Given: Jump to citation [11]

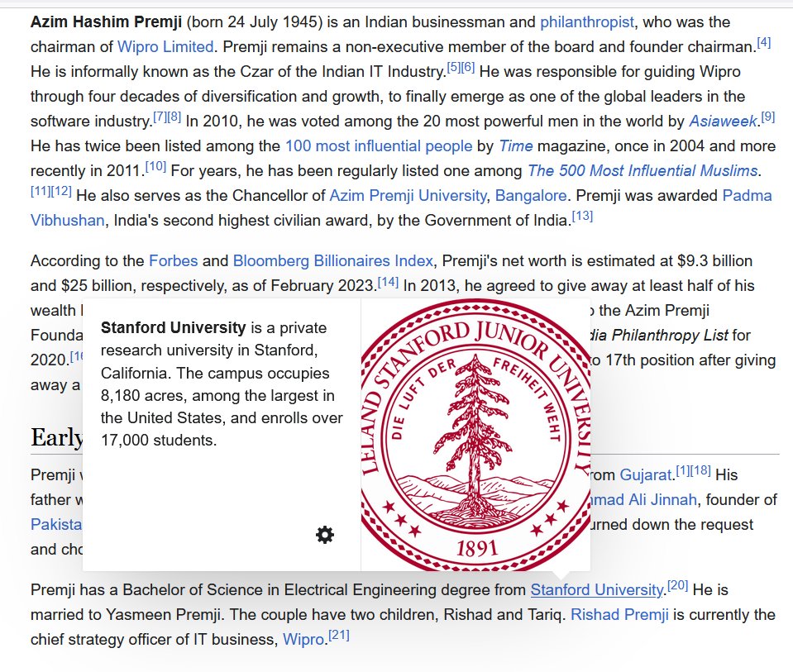Looking at the screenshot, I should pos(41,191).
